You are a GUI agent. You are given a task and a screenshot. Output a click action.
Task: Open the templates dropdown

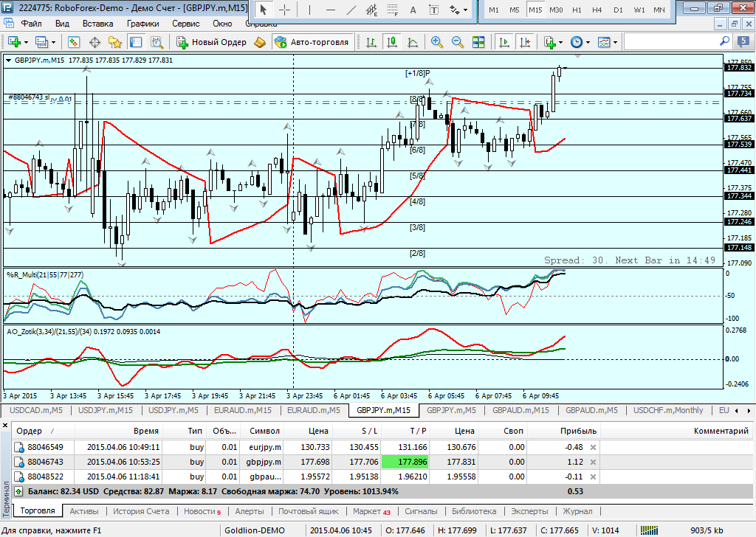615,42
